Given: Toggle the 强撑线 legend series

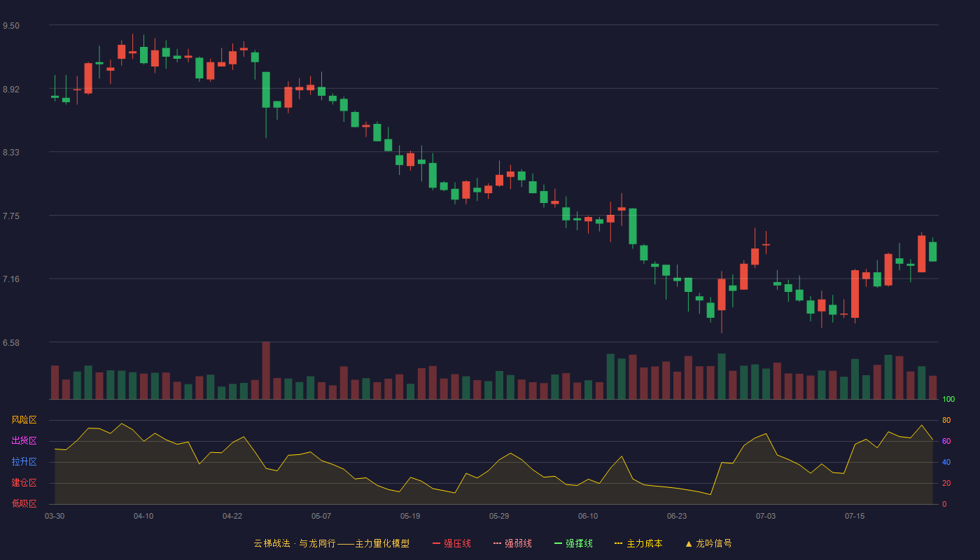Looking at the screenshot, I should pos(573,543).
